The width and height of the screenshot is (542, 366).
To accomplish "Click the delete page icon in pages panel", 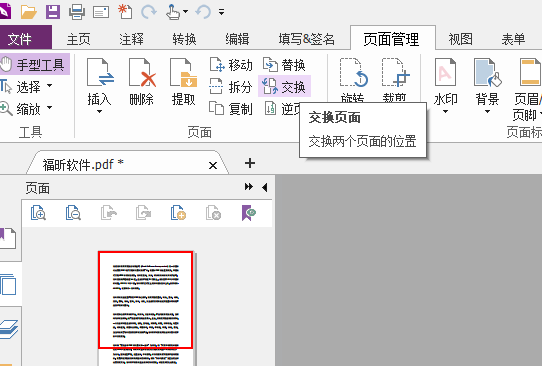I will 213,213.
